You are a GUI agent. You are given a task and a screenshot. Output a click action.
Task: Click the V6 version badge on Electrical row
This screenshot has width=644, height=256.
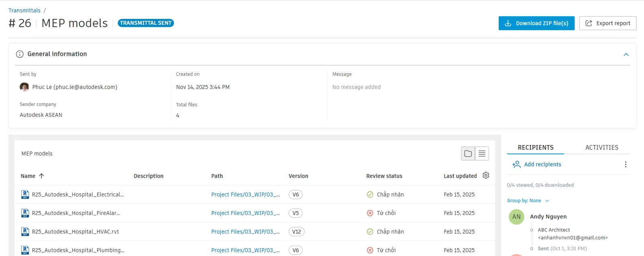click(x=295, y=195)
